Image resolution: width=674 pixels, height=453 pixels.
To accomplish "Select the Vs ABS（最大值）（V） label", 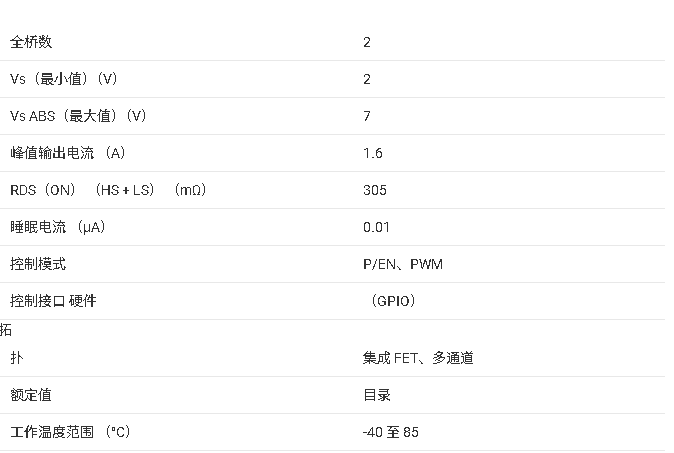I will coord(78,116).
